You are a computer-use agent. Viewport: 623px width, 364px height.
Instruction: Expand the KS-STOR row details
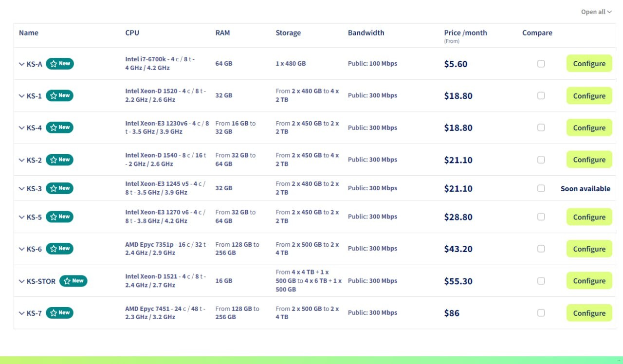point(21,281)
